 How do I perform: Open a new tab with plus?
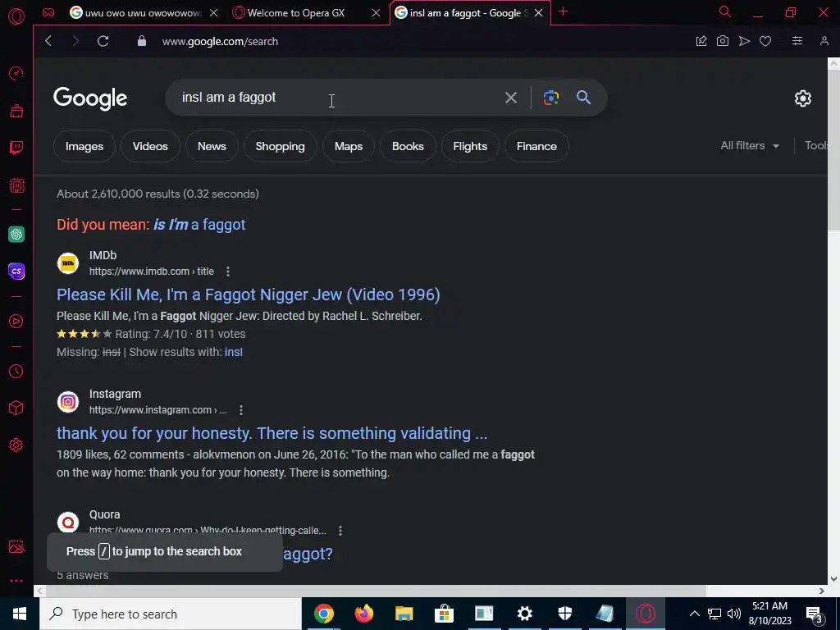563,11
